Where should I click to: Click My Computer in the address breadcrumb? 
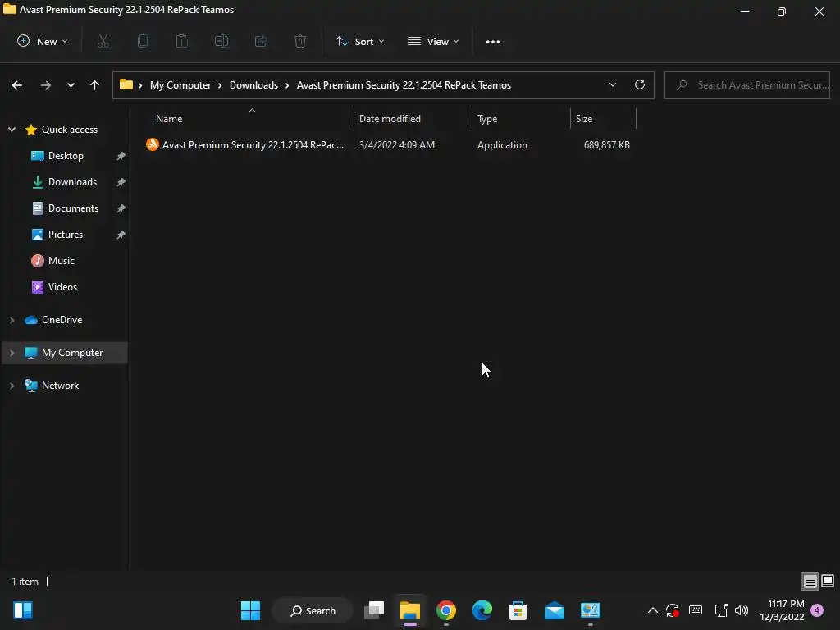point(180,85)
